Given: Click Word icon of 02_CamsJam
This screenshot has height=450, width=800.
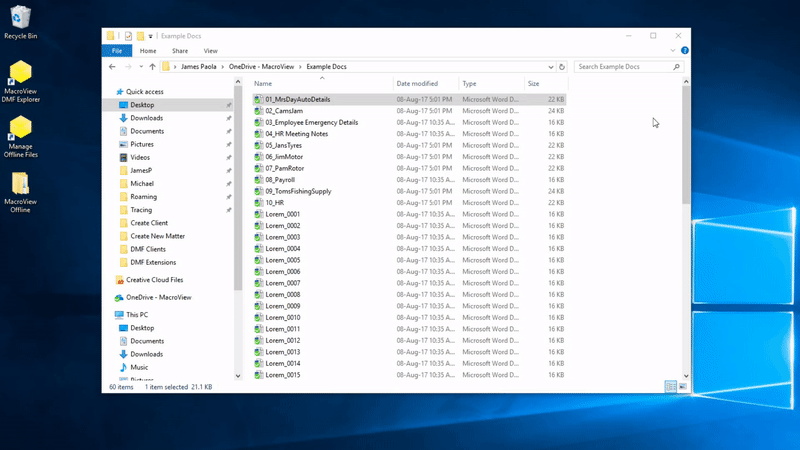Looking at the screenshot, I should (x=259, y=111).
